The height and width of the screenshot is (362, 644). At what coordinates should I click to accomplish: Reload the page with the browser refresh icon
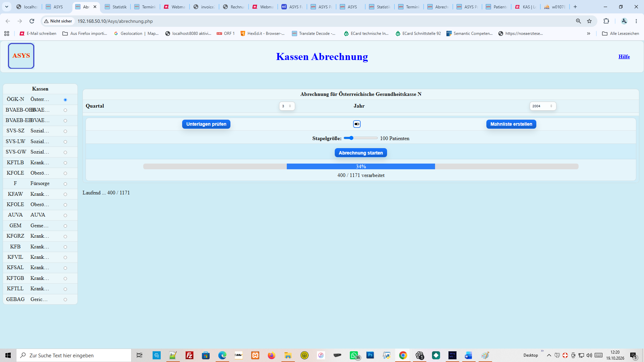32,21
